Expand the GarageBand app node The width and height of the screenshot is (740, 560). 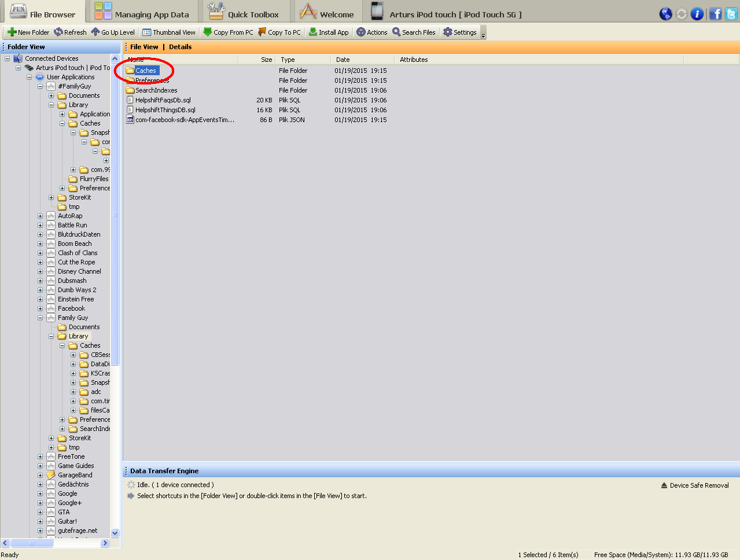point(40,475)
